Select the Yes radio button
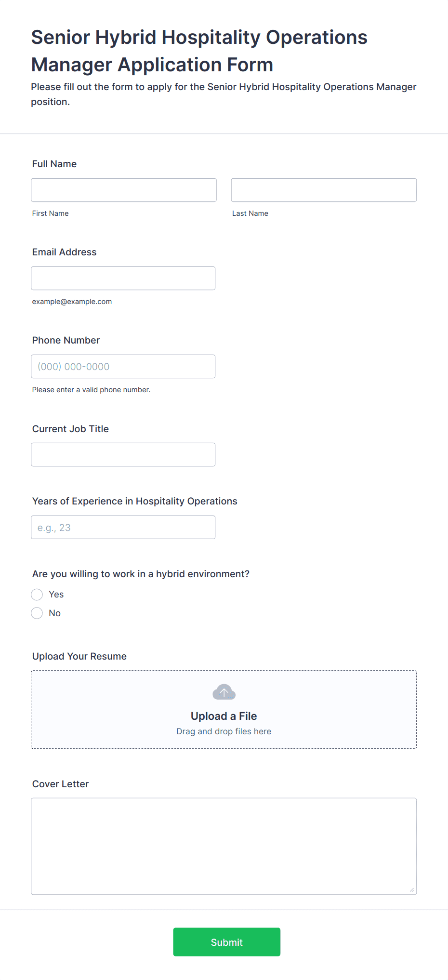 [x=37, y=595]
